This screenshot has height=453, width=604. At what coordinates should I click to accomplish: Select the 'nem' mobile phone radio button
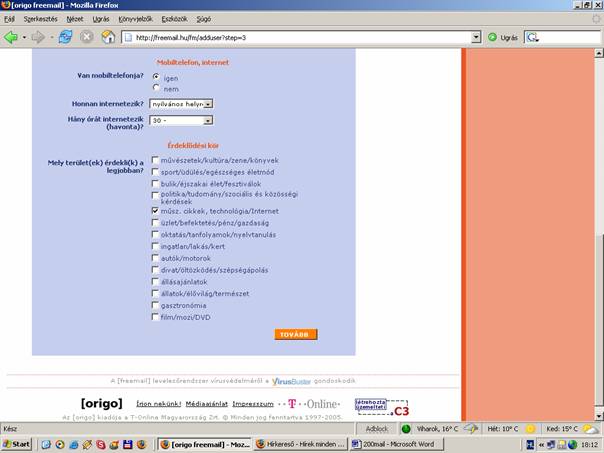156,89
